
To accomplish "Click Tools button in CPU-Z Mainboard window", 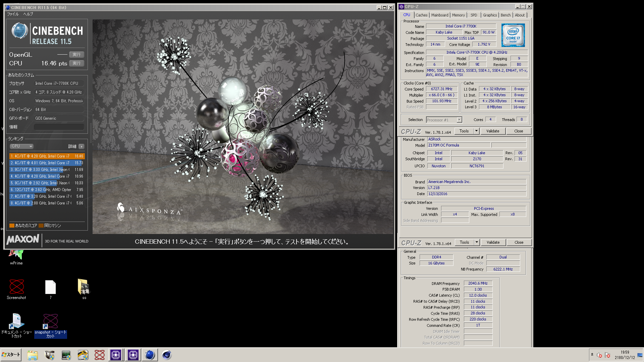I will click(x=465, y=242).
